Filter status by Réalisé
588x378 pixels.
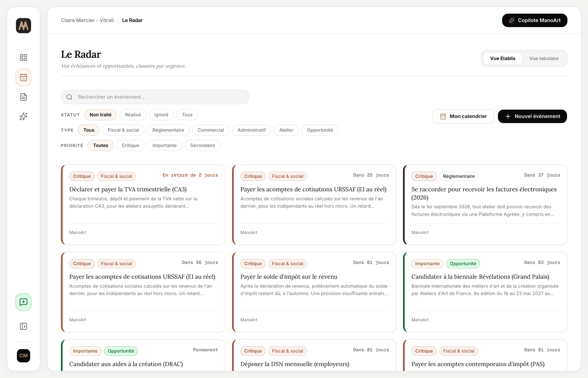(x=133, y=115)
